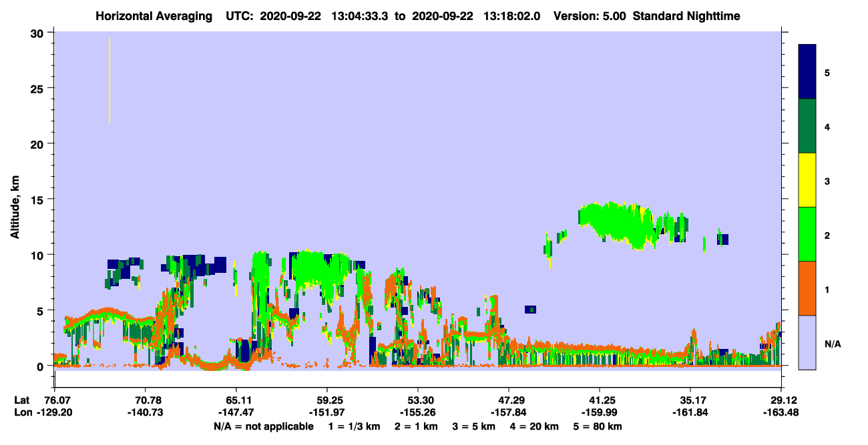868x445 pixels.
Task: Click legend text '2 = 1 km'
Action: [416, 426]
